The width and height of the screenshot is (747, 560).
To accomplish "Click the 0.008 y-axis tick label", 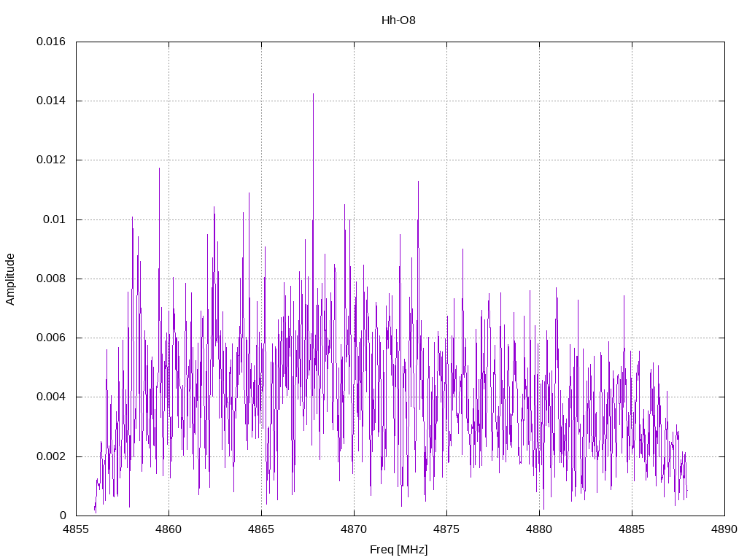I will [51, 279].
